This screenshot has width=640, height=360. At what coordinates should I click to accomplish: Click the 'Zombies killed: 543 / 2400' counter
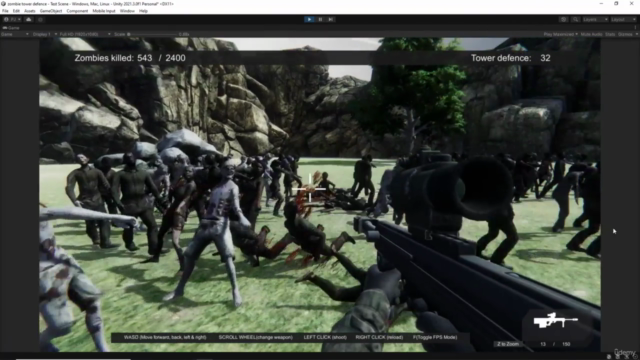point(130,58)
